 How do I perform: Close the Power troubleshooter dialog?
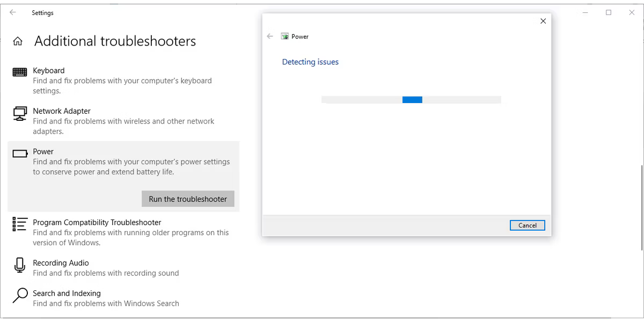click(x=543, y=21)
